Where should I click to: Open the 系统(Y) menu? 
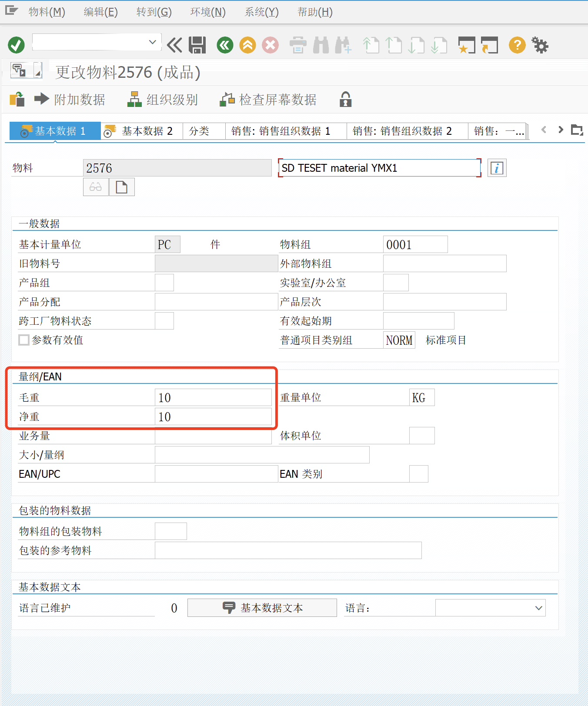[x=261, y=12]
